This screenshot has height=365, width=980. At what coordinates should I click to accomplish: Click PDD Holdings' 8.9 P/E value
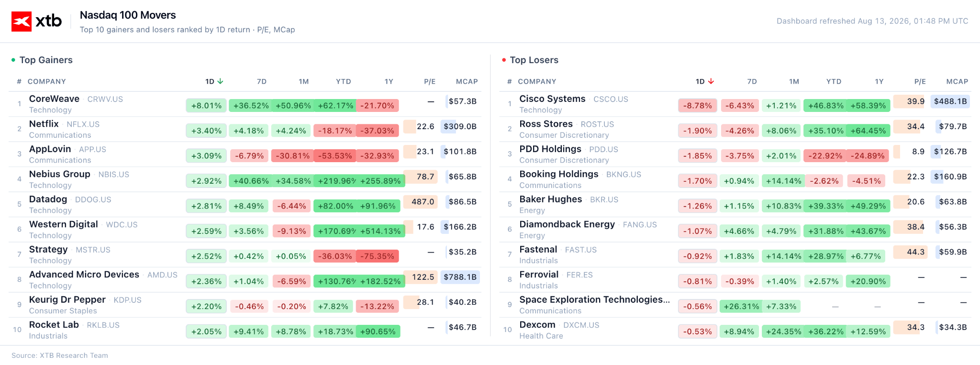pos(918,152)
